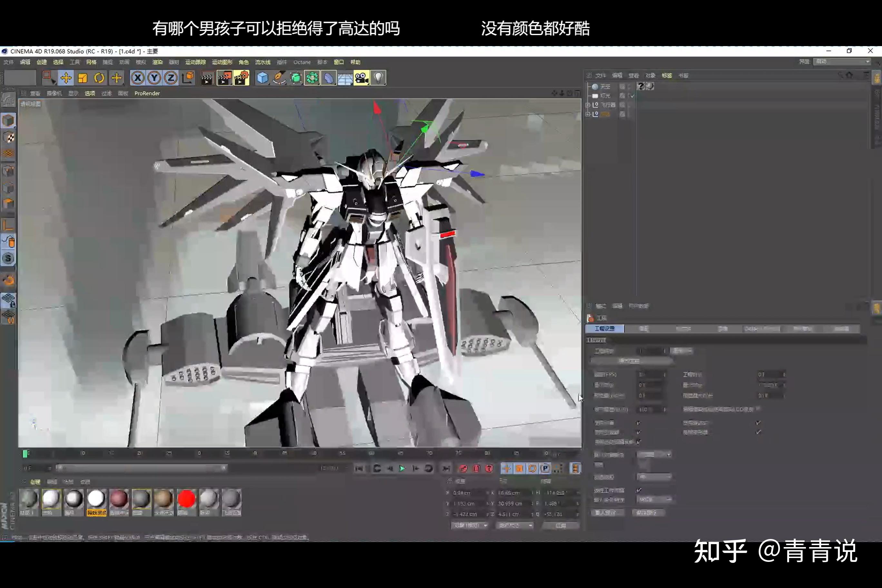Screen dimensions: 882x588
Task: Enable snapping S icon in sidebar
Action: click(8, 259)
